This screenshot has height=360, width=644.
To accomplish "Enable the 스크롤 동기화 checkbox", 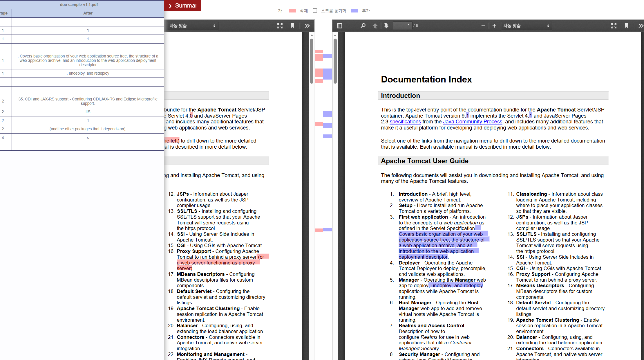I will click(315, 11).
